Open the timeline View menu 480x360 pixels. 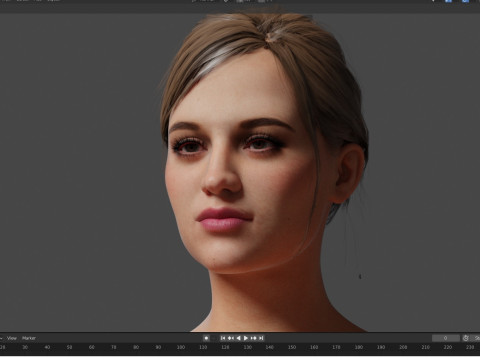(x=12, y=338)
